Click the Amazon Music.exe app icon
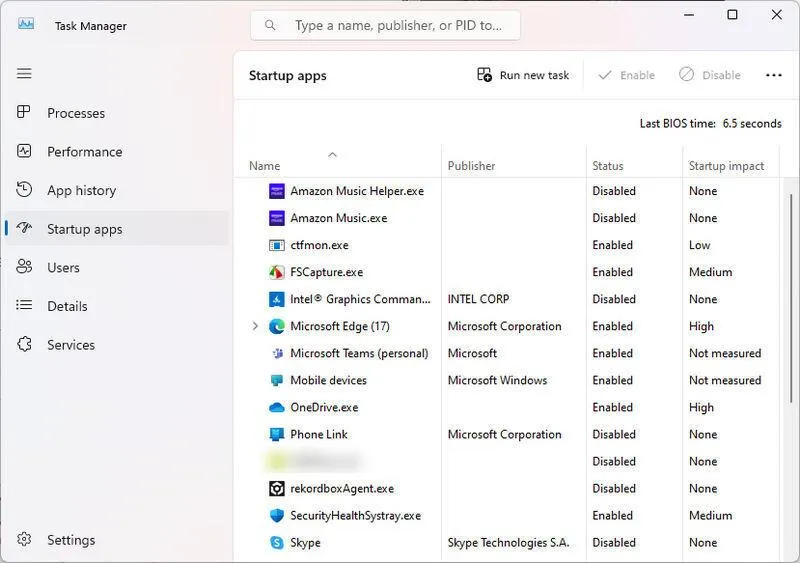The width and height of the screenshot is (800, 563). (277, 218)
